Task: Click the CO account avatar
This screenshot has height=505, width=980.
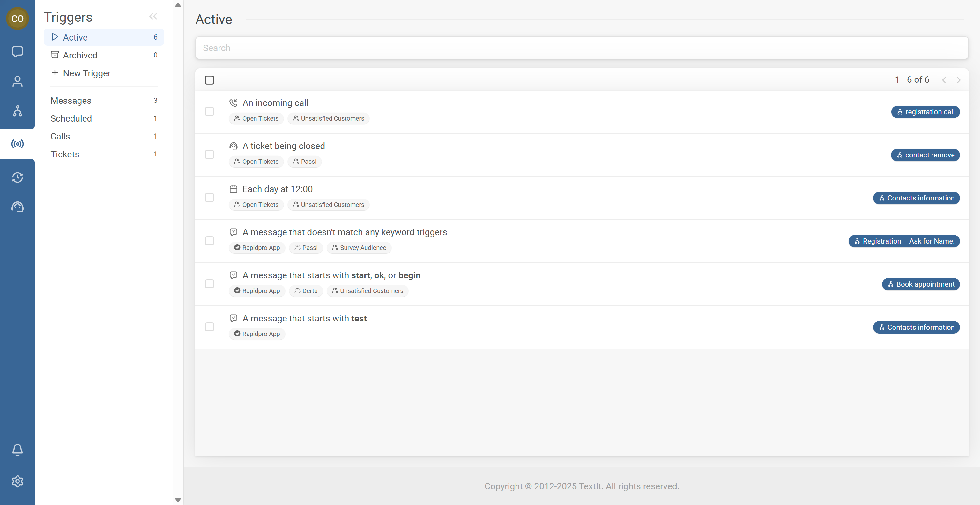Action: tap(17, 18)
